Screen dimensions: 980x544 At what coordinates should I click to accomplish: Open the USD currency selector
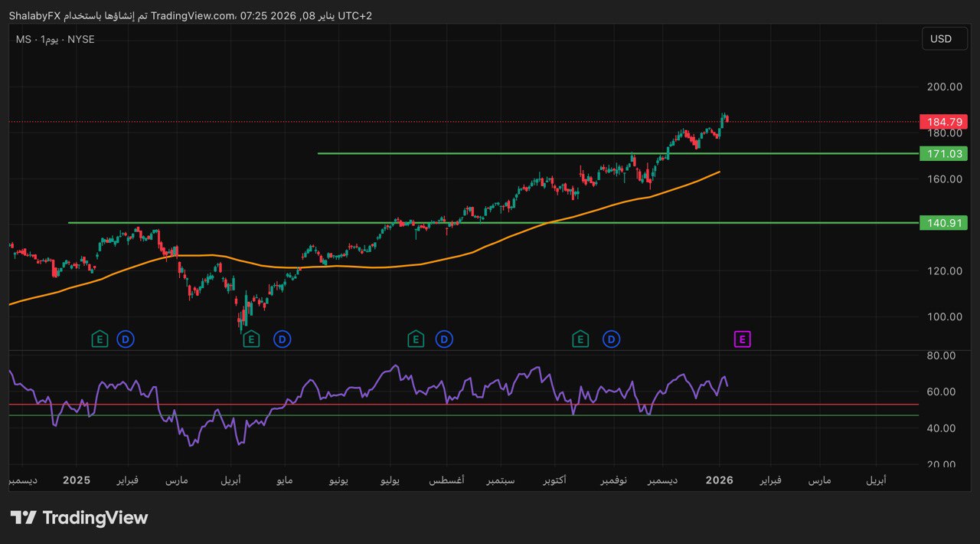pyautogui.click(x=940, y=39)
